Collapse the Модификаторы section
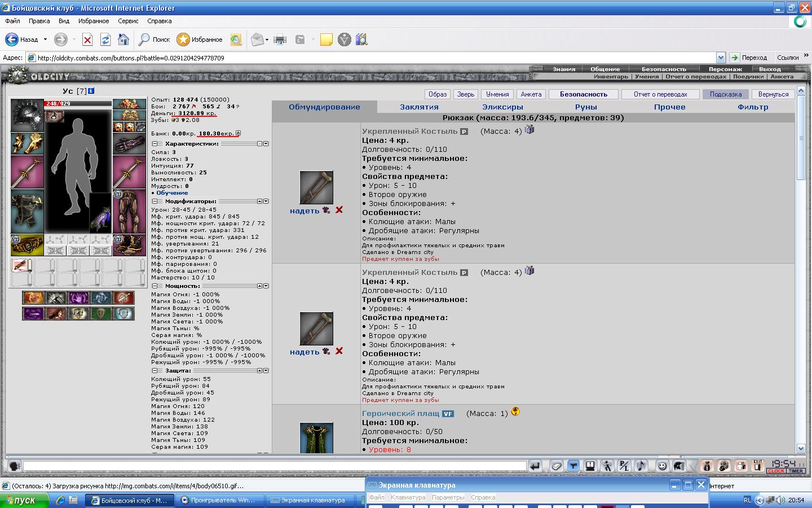 155,202
